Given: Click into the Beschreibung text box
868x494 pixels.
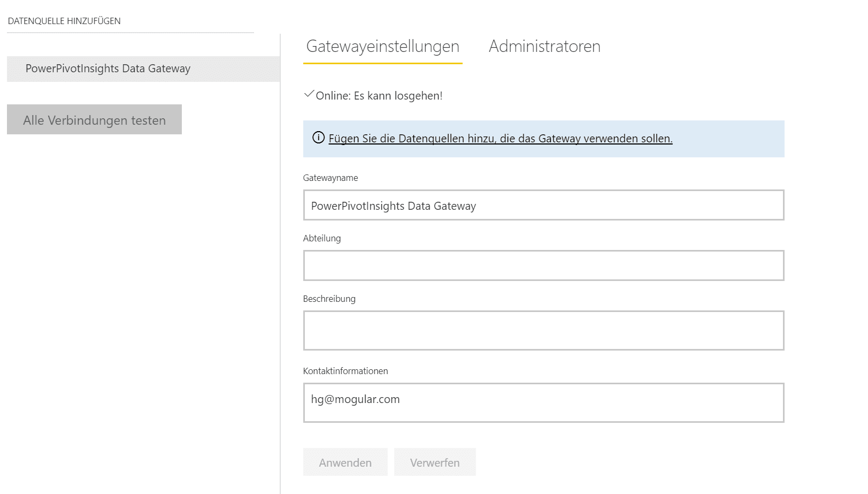Looking at the screenshot, I should [543, 331].
